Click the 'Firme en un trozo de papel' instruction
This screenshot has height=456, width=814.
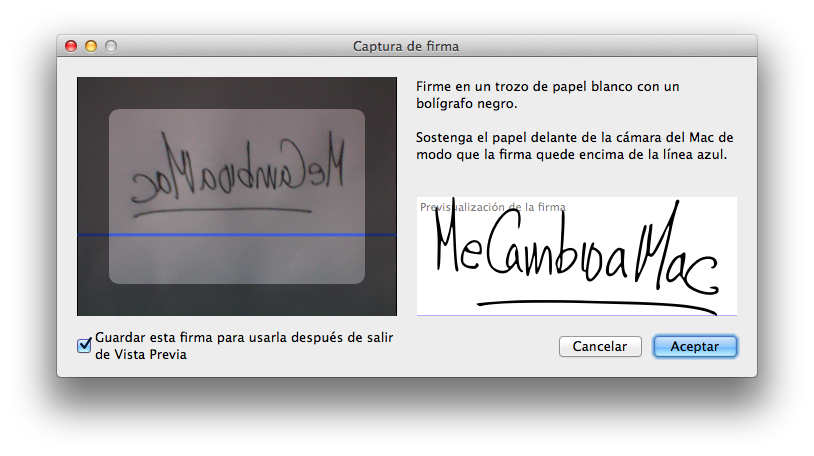[x=548, y=95]
